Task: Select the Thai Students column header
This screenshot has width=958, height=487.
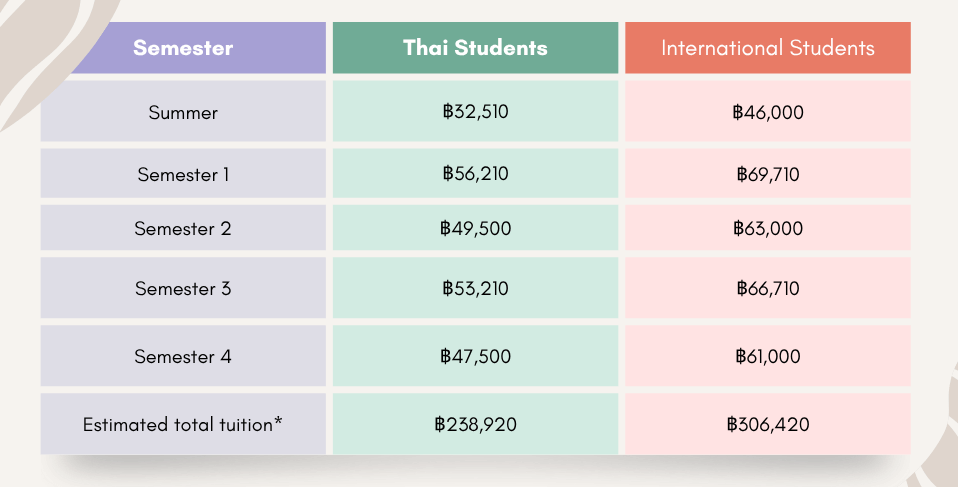Action: pyautogui.click(x=475, y=48)
